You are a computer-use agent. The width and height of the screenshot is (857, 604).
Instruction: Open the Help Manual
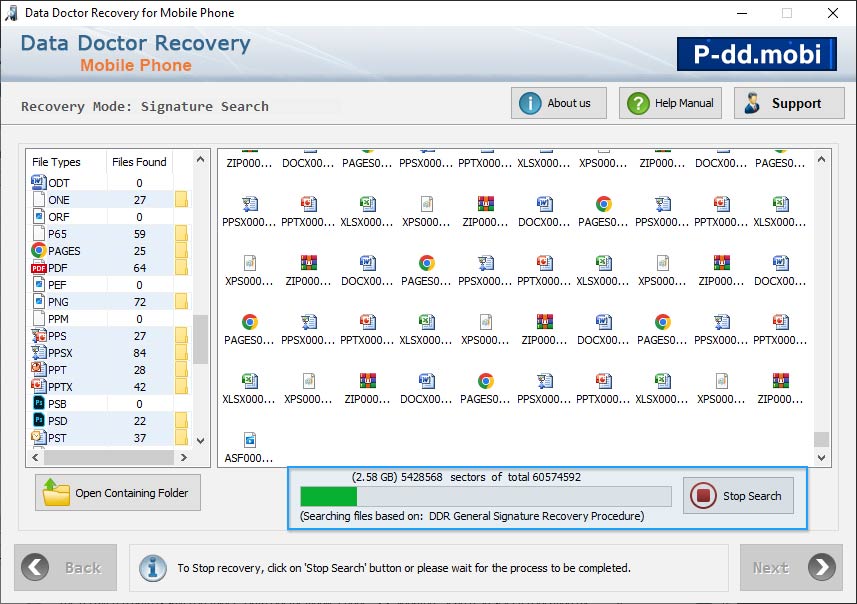670,103
